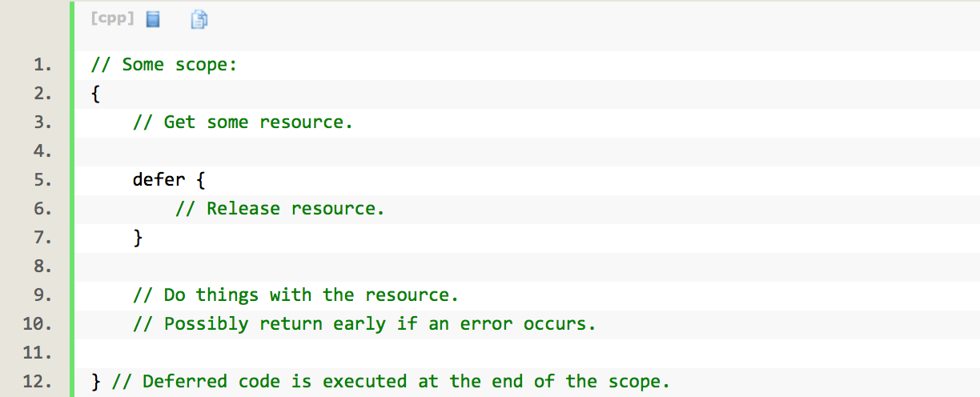Click the closing brace on line 12
This screenshot has width=980, height=397.
(x=96, y=382)
